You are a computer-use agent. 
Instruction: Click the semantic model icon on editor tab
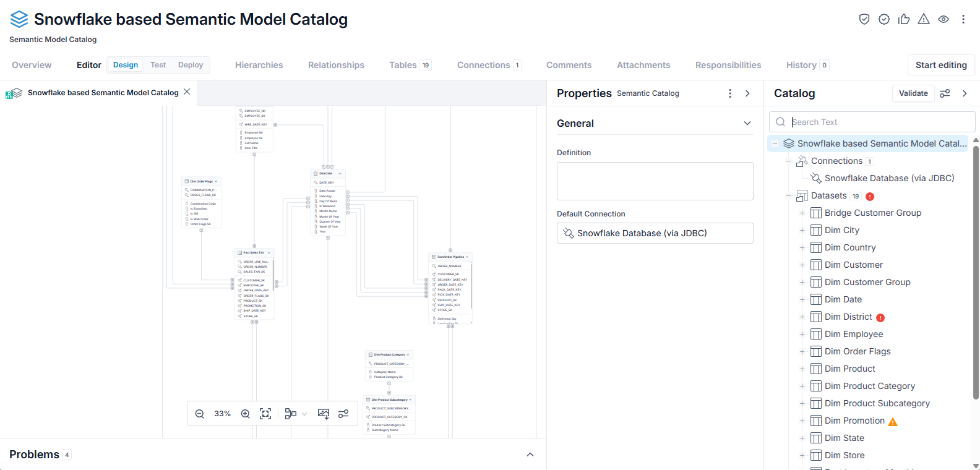14,93
